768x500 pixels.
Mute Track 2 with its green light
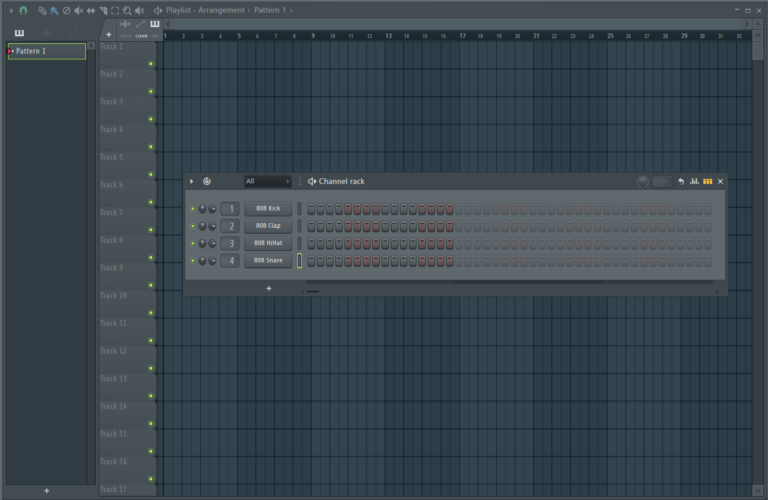151,92
